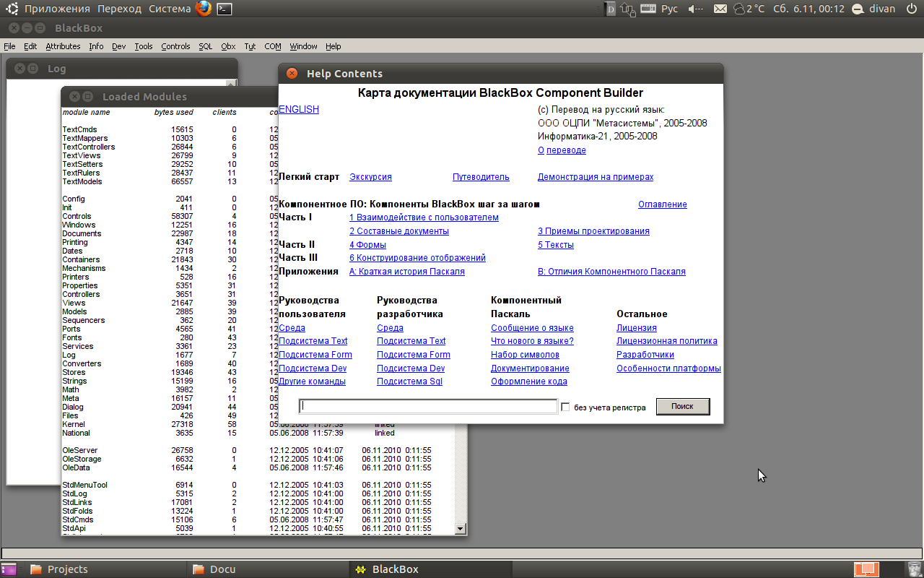Open the trash icon in bottom panel
This screenshot has height=578, width=924.
coord(914,569)
